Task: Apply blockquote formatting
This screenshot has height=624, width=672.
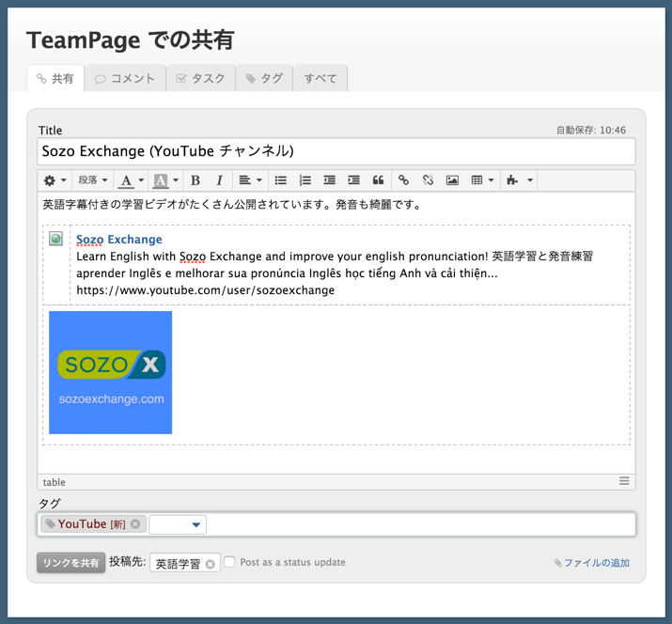Action: (379, 180)
